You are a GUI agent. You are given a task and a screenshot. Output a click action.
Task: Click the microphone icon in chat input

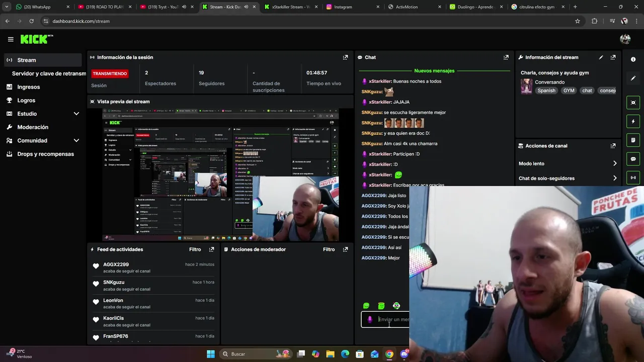[x=370, y=319]
